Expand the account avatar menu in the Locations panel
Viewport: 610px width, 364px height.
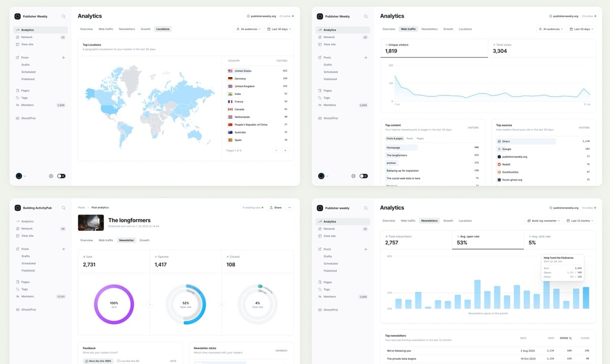click(21, 176)
